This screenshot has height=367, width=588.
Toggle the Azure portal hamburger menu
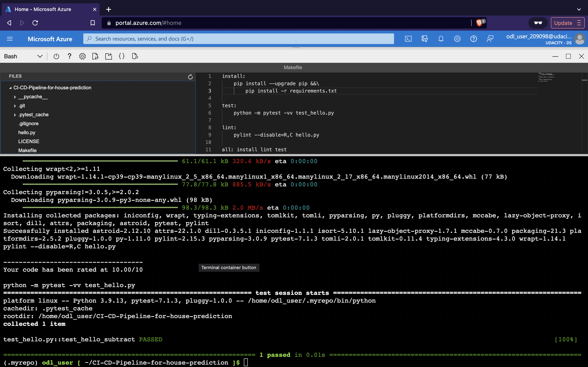pos(10,39)
